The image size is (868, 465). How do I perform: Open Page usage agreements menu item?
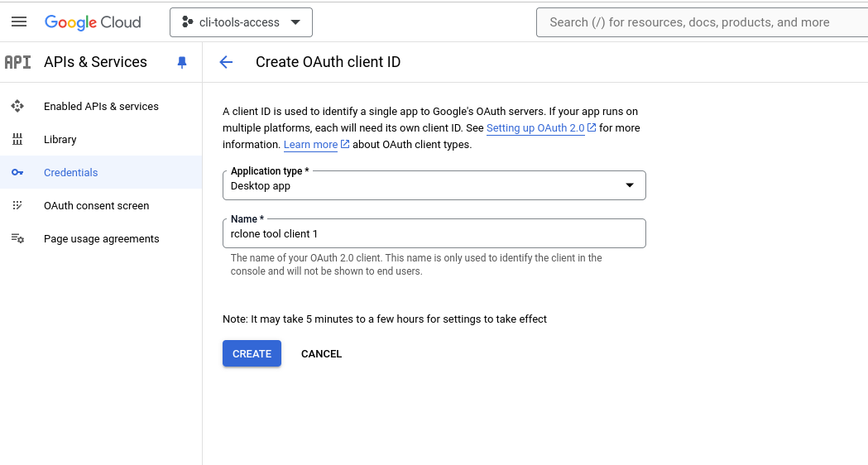point(101,239)
